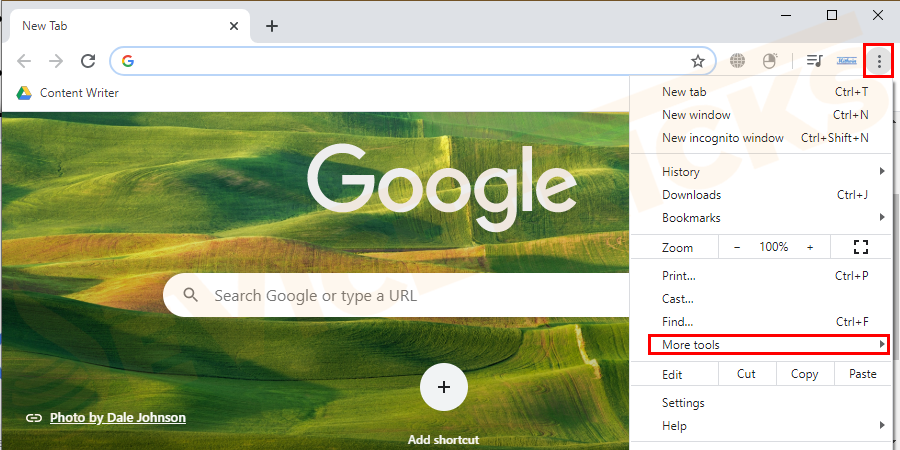Bookmark this page with the star icon
This screenshot has height=450, width=900.
tap(697, 61)
